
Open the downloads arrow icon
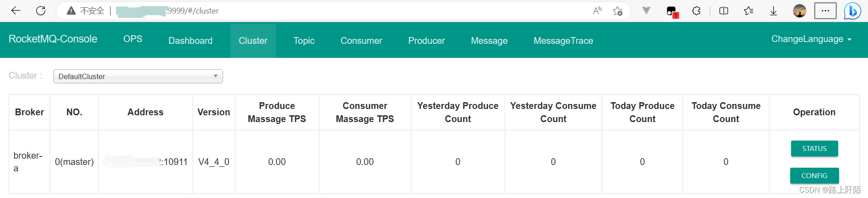[x=773, y=11]
